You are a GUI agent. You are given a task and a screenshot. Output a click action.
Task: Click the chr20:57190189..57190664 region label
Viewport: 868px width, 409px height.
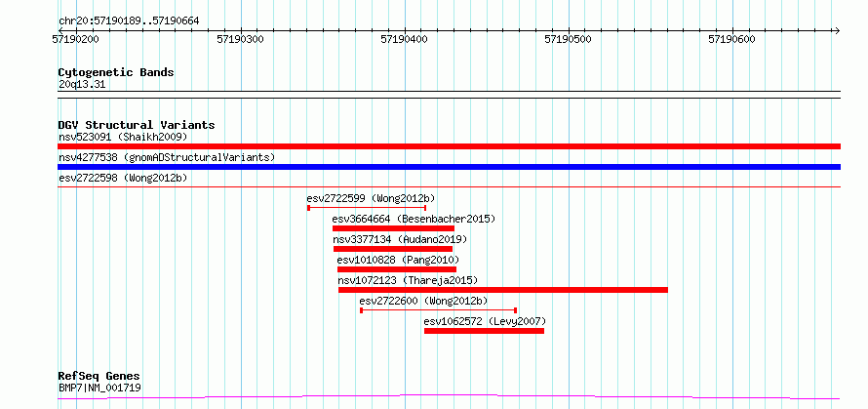[129, 21]
